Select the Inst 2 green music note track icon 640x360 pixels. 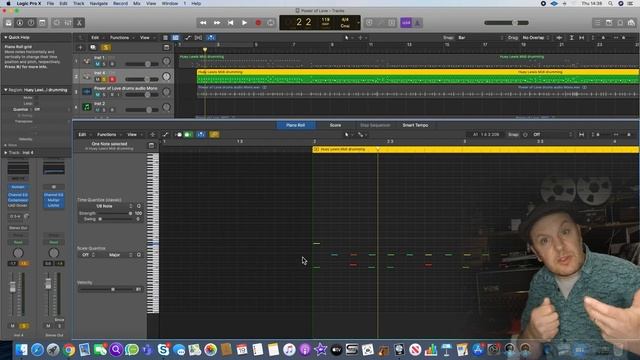(87, 107)
